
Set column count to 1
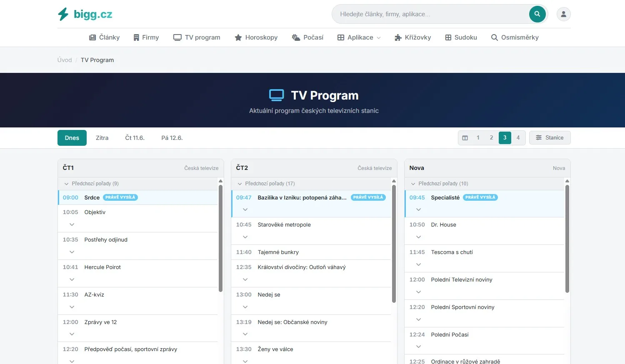pos(478,138)
